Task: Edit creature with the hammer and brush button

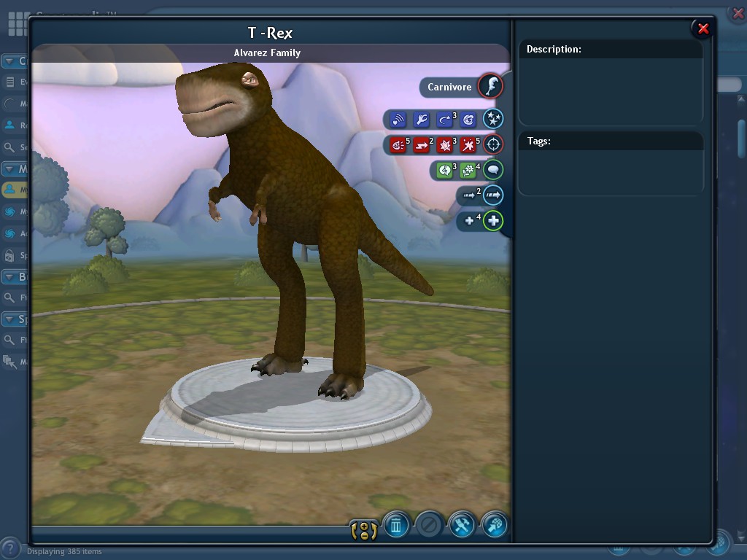Action: coord(462,526)
